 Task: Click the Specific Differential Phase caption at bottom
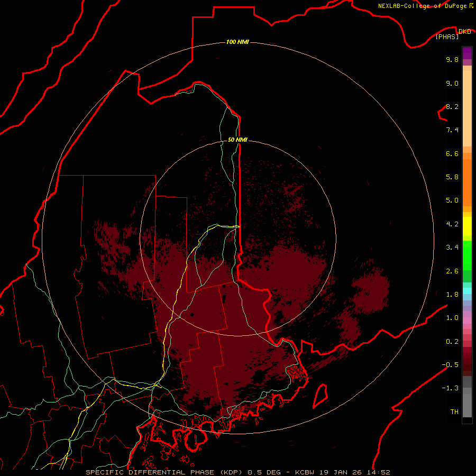[x=238, y=472]
